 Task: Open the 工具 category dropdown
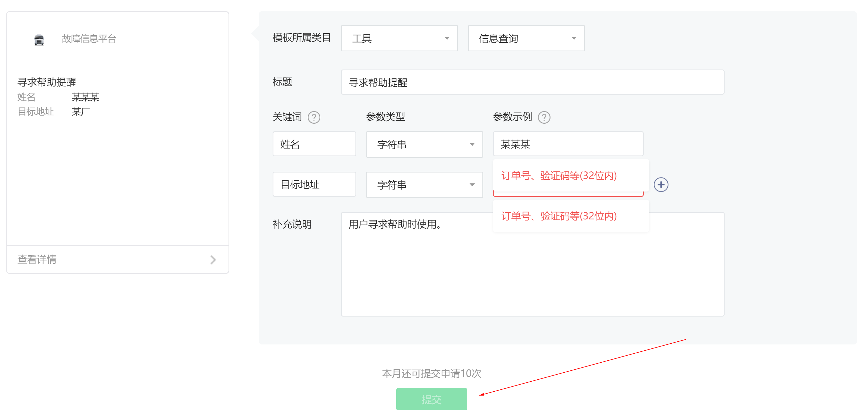point(399,39)
